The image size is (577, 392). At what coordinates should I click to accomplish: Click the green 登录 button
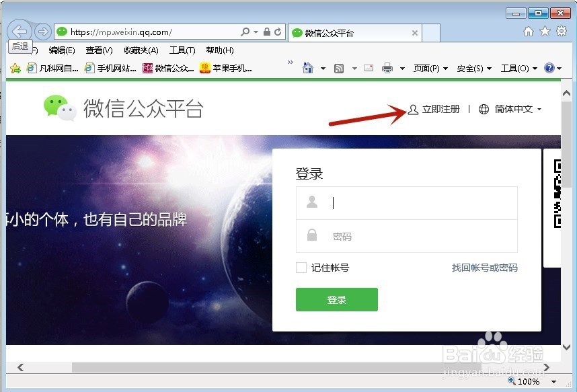[x=337, y=300]
